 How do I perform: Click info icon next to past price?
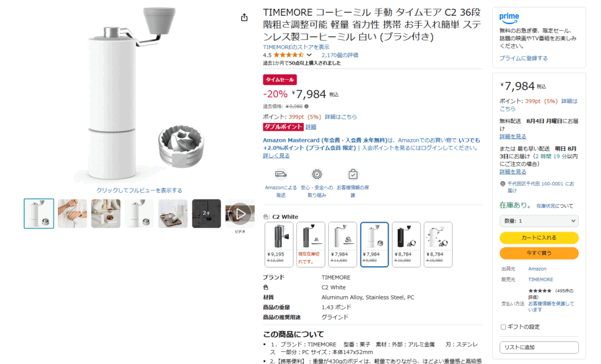[306, 107]
